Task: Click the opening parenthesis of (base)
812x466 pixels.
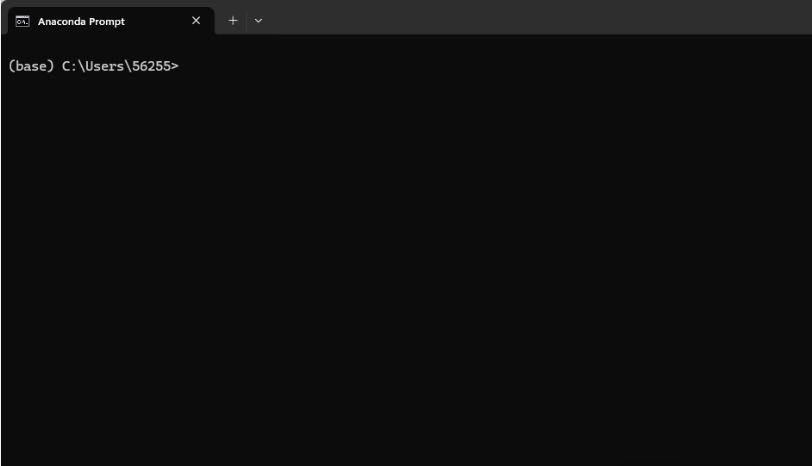Action: [x=11, y=66]
